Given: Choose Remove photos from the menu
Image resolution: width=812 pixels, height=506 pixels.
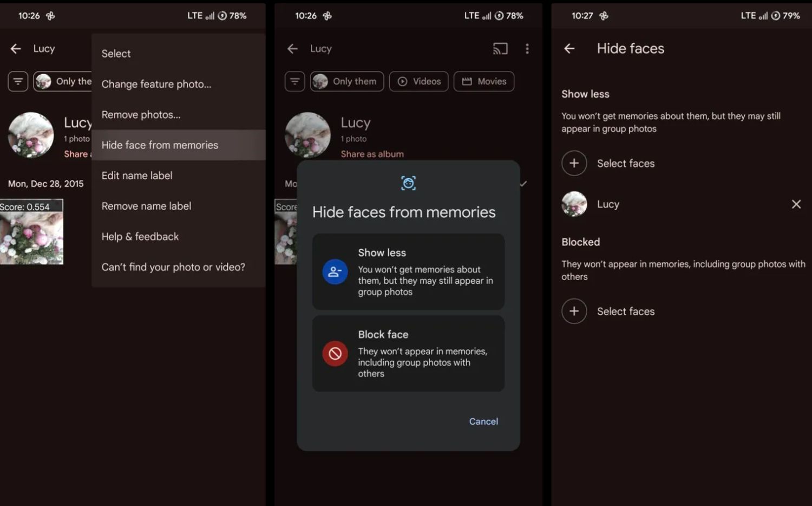Looking at the screenshot, I should [141, 115].
